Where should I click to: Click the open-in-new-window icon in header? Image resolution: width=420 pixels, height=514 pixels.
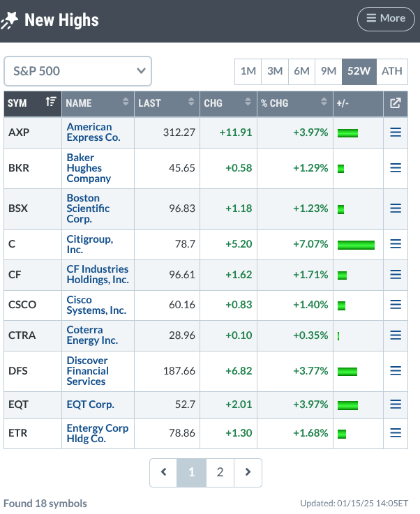[x=396, y=103]
